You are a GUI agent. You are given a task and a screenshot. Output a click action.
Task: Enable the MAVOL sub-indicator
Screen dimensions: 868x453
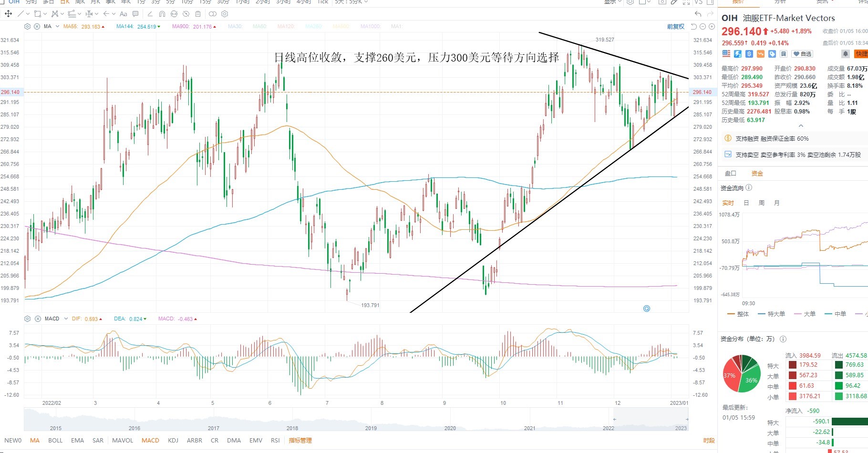tap(123, 440)
